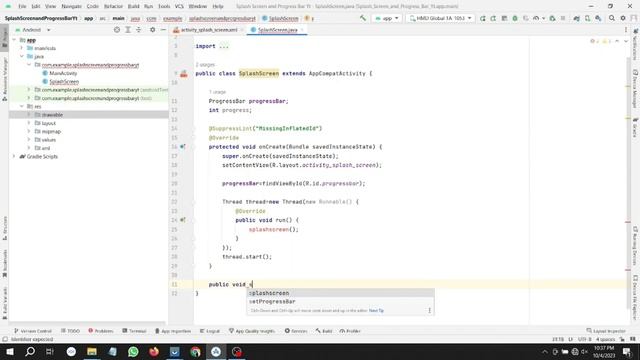The image size is (640, 360).
Task: Open the Refactor menu
Action: (x=113, y=7)
